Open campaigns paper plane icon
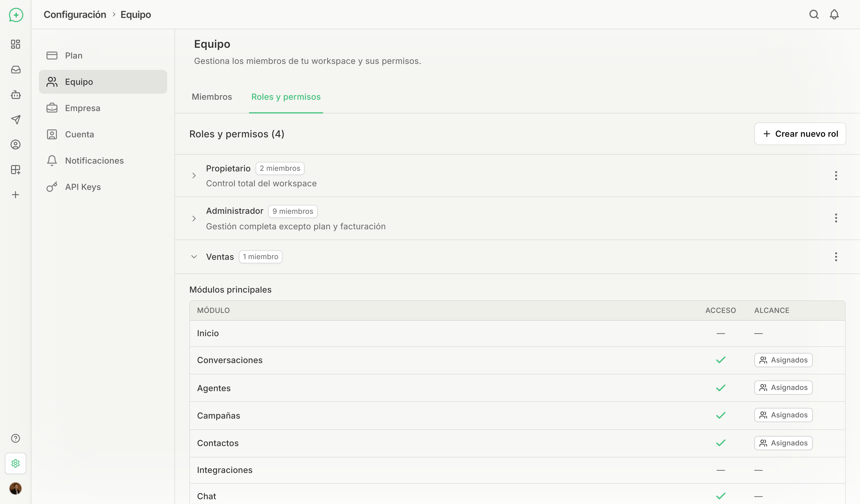The height and width of the screenshot is (504, 860). click(15, 119)
